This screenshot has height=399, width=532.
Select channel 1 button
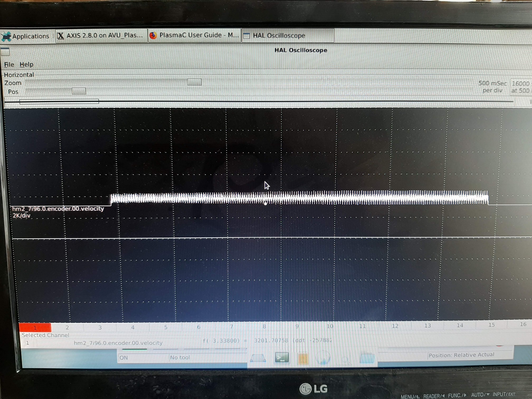coord(35,327)
